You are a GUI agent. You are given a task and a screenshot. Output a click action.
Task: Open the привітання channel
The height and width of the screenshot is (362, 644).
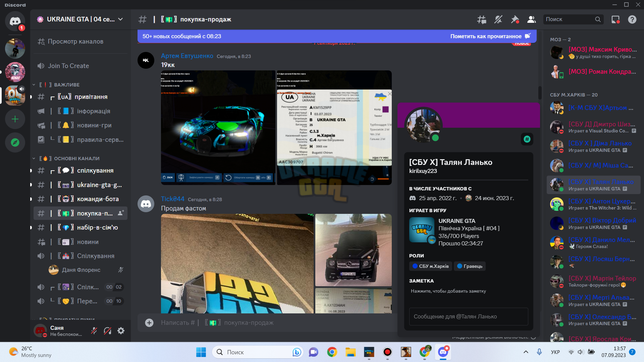pyautogui.click(x=80, y=97)
